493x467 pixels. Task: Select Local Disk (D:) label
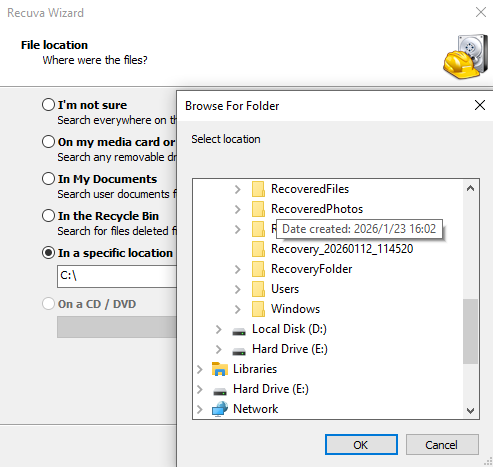289,329
